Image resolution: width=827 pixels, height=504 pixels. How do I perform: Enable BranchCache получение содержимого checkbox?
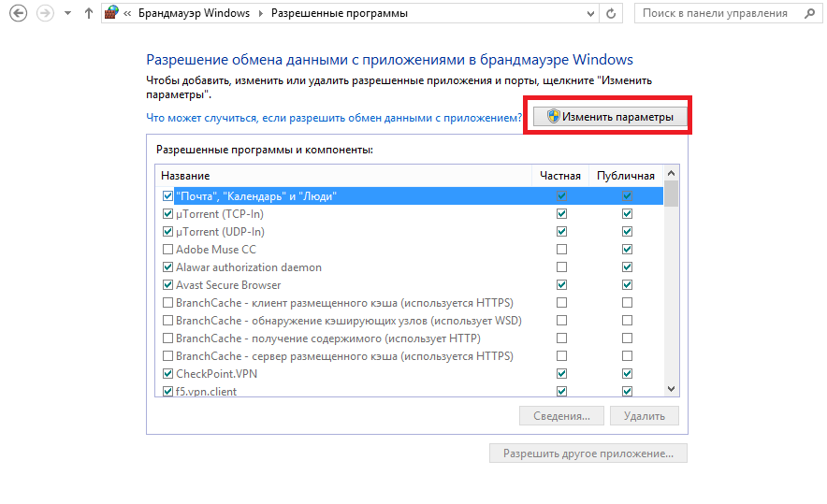point(167,338)
